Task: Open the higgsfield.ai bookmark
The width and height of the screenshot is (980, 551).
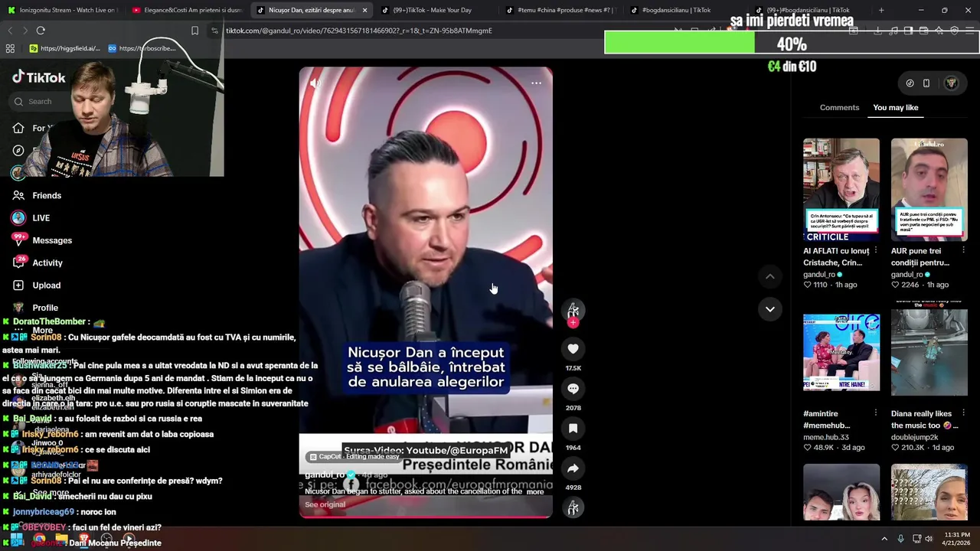Action: click(64, 48)
